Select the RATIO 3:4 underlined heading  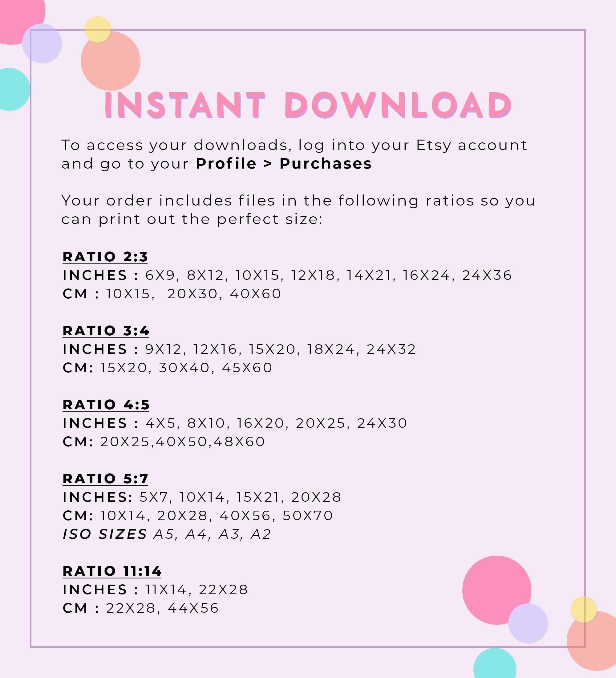[x=106, y=331]
